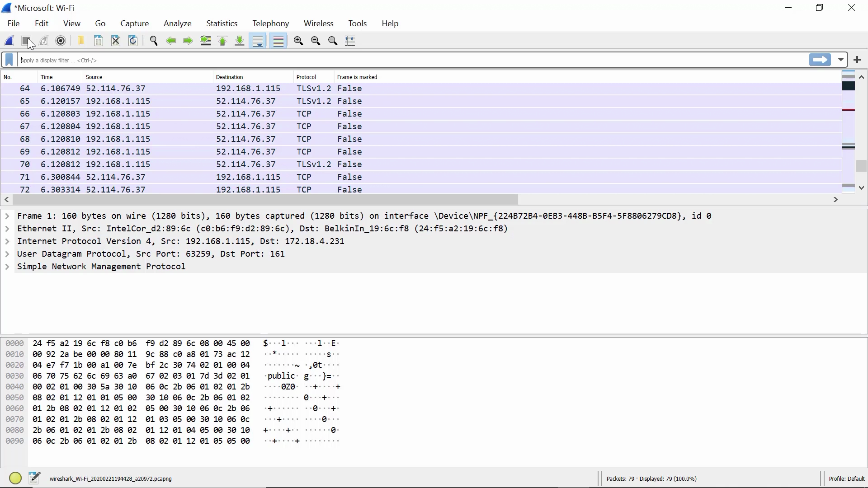
Task: Open capture file properties icon
Action: [x=34, y=478]
